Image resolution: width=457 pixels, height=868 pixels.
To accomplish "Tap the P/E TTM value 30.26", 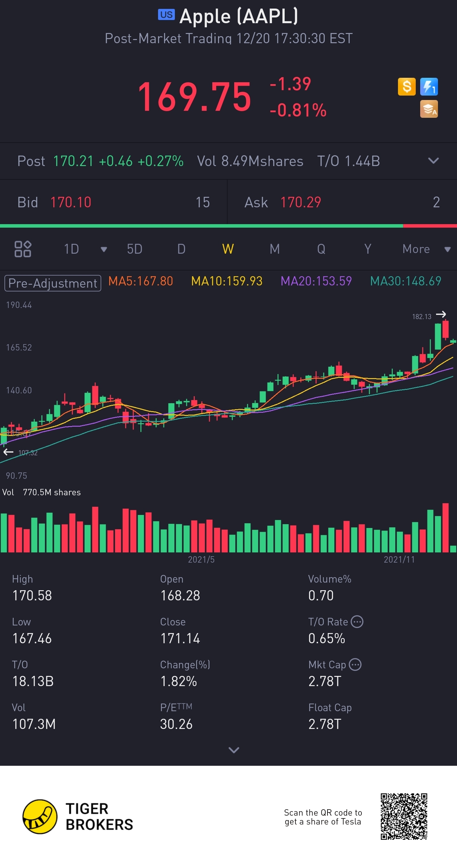I will 176,724.
